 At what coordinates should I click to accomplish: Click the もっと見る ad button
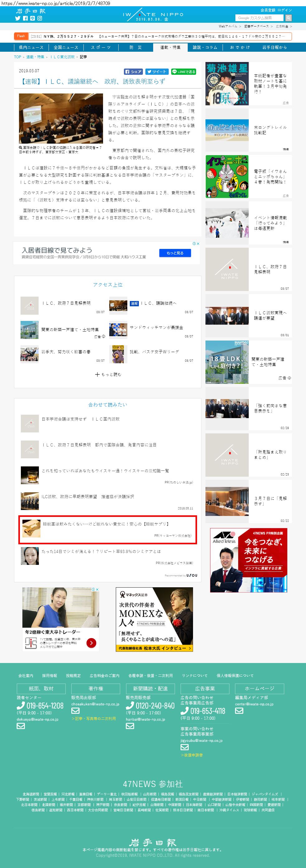click(175, 253)
